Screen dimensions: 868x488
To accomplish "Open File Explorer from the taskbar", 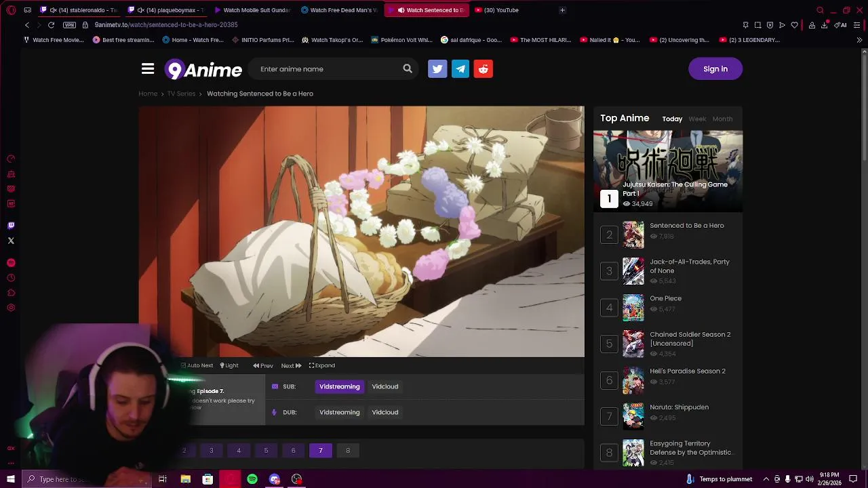I will click(x=185, y=479).
